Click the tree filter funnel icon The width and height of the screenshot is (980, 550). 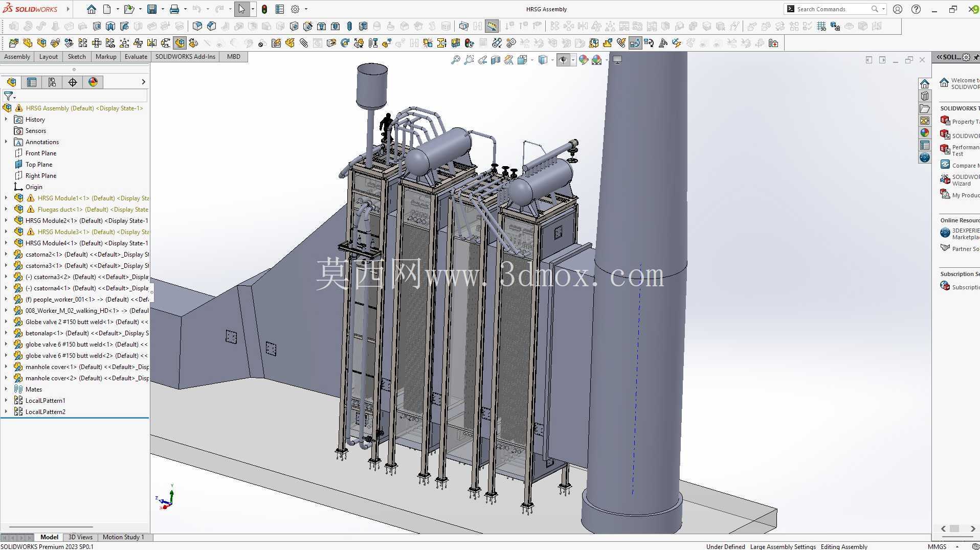[8, 96]
